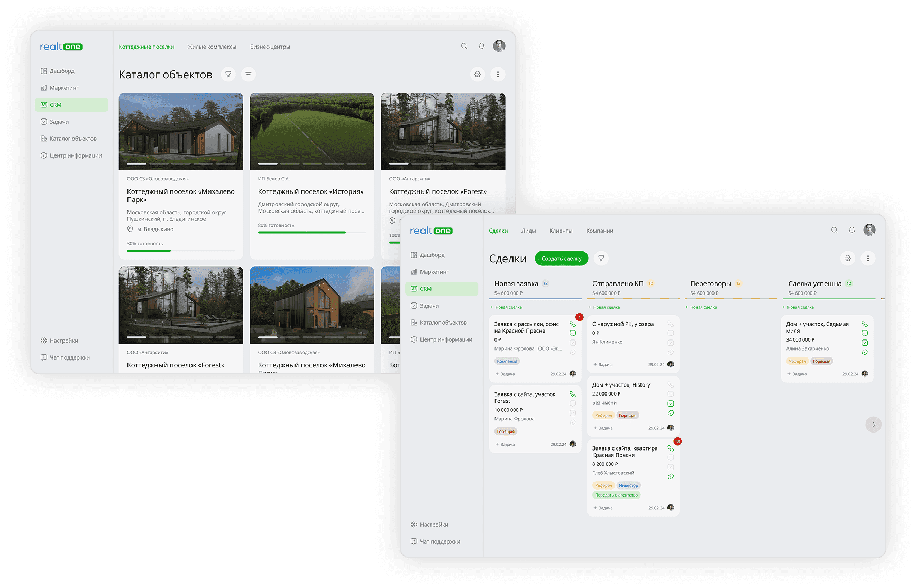Click Новая сделка under the Переговоры column

703,307
